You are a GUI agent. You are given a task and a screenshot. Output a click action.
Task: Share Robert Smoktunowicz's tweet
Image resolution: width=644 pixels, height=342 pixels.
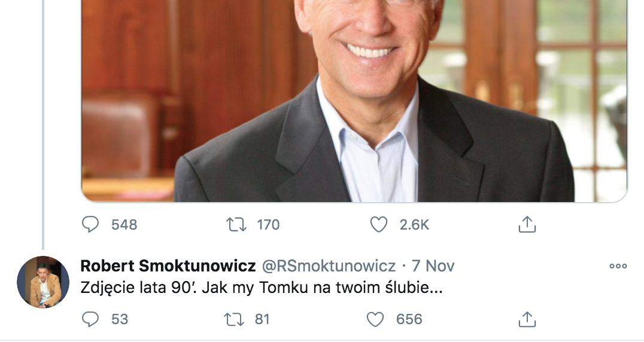(x=527, y=319)
